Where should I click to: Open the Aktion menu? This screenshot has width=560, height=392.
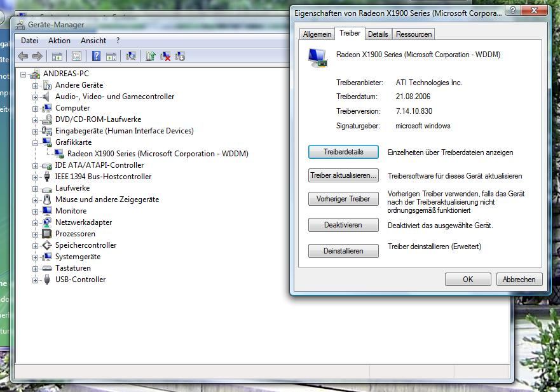[59, 41]
